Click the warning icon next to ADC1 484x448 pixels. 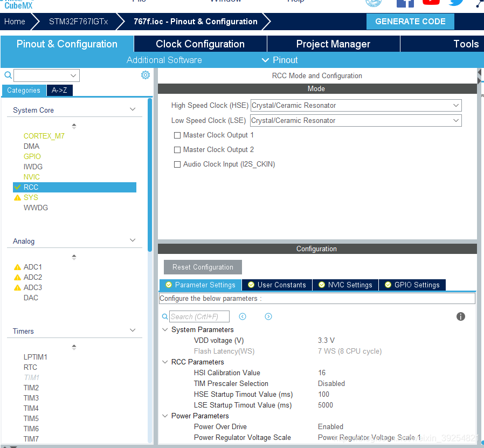click(x=18, y=267)
